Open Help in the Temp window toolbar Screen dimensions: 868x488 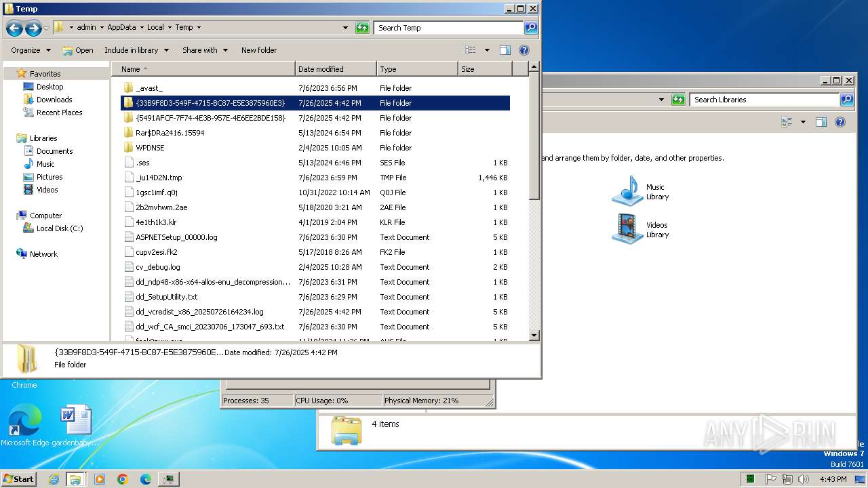524,50
